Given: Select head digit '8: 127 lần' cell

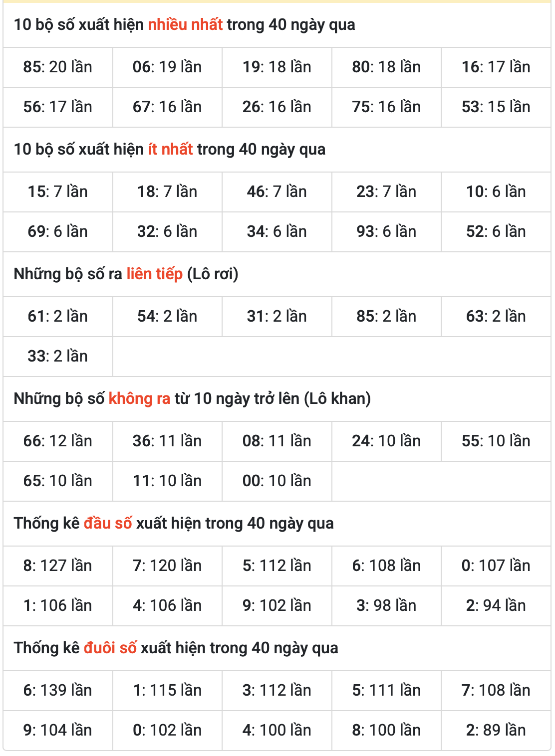Looking at the screenshot, I should click(x=58, y=566).
